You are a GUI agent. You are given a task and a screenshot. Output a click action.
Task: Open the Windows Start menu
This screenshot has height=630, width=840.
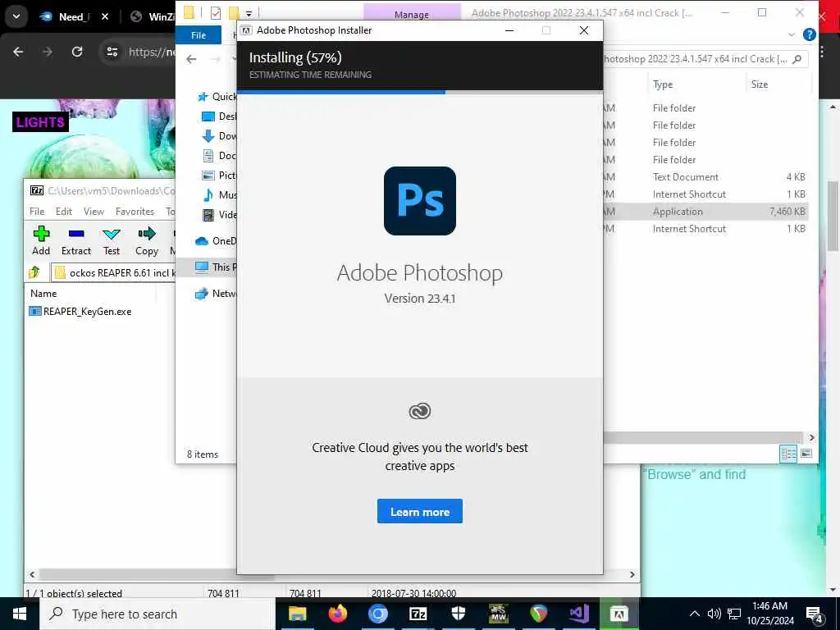[x=20, y=614]
